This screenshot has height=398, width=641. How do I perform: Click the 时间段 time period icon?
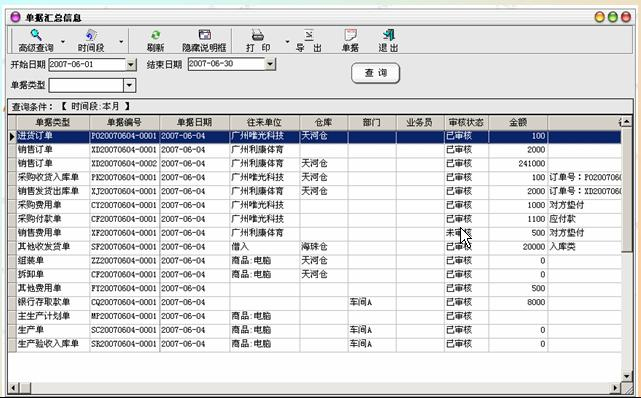coord(91,40)
